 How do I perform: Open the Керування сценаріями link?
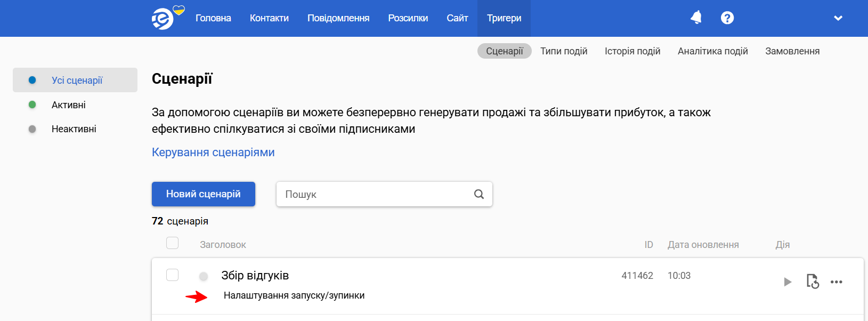pos(213,153)
